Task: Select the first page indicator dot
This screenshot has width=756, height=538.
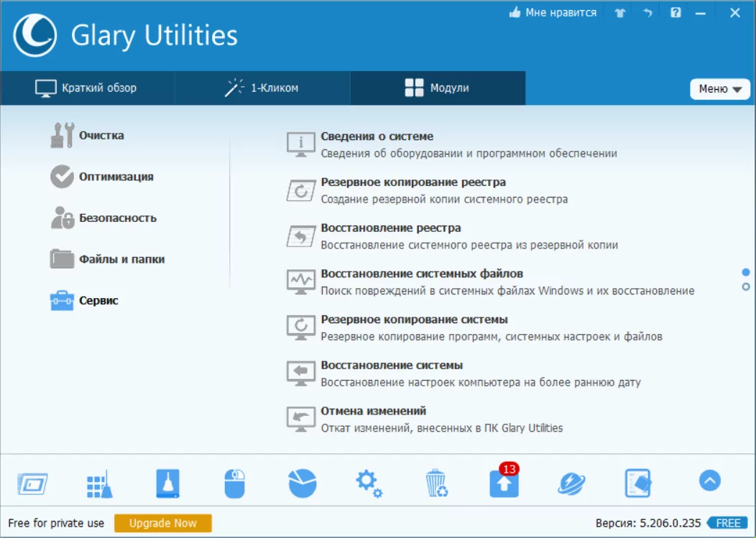Action: (746, 272)
